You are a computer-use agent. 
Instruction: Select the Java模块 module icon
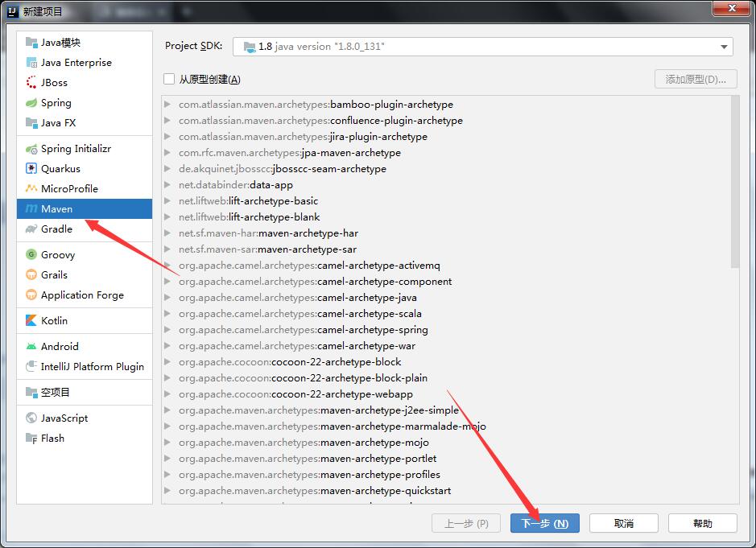click(31, 43)
